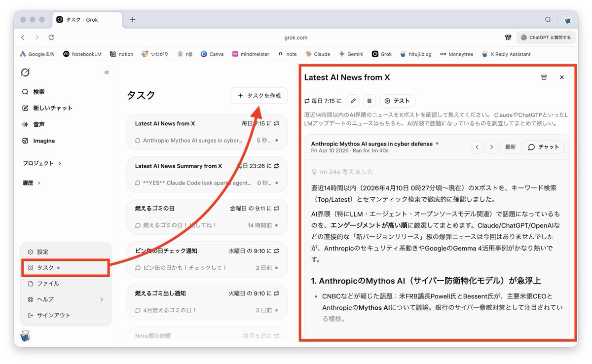Open Claude bookmark
592x364 pixels.
tap(318, 54)
